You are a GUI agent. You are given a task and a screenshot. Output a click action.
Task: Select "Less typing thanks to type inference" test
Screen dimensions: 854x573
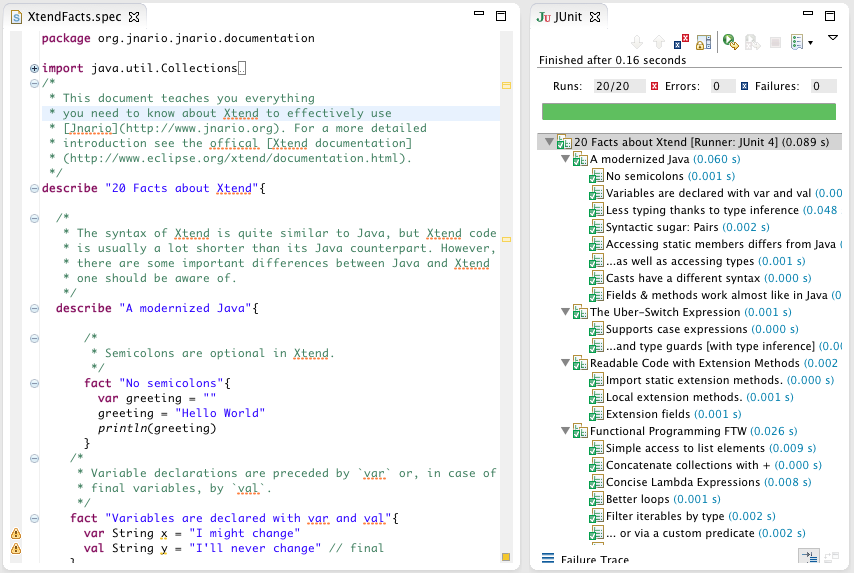tap(714, 210)
